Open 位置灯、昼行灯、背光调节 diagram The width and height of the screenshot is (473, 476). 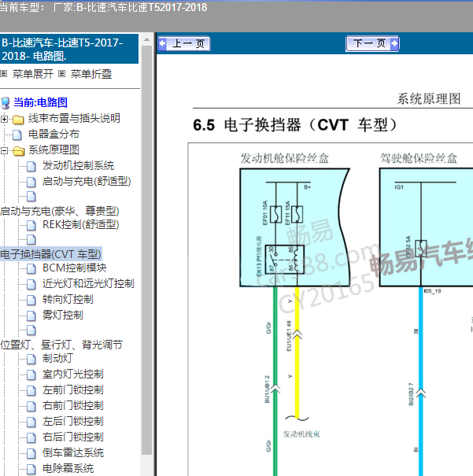click(x=61, y=345)
